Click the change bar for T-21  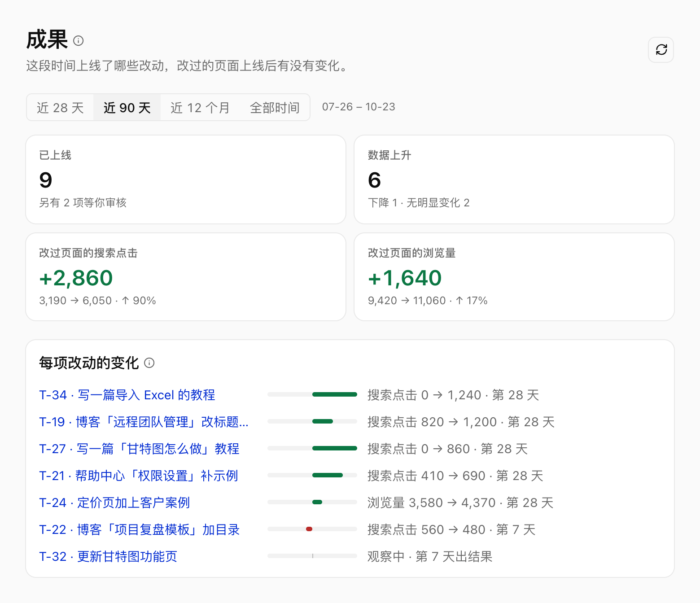(328, 475)
